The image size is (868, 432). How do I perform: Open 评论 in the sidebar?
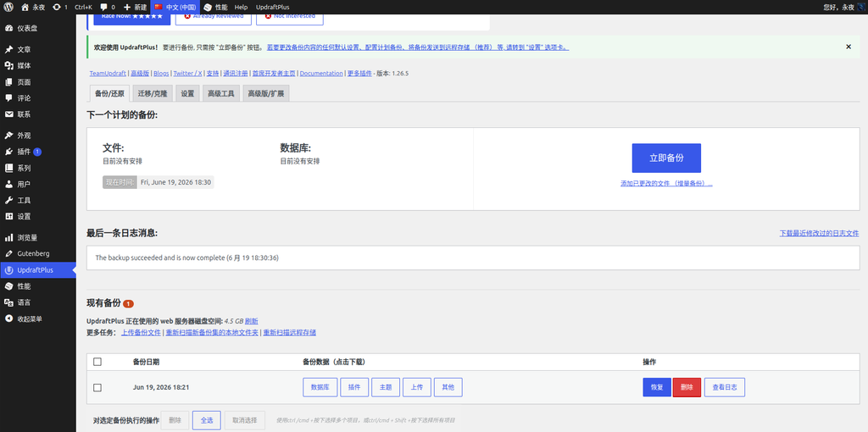click(37, 98)
